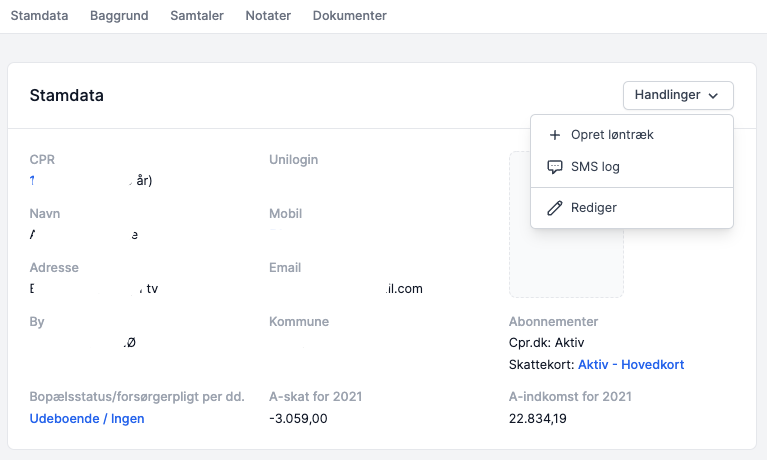Follow the Udeboende / Ingen link
This screenshot has height=460, width=767.
pyautogui.click(x=87, y=419)
